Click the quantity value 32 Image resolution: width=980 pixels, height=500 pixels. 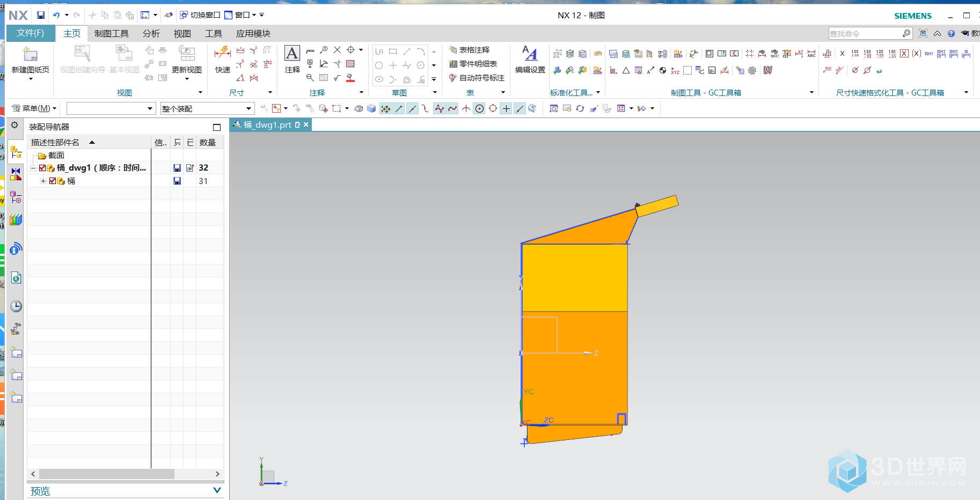click(x=203, y=168)
